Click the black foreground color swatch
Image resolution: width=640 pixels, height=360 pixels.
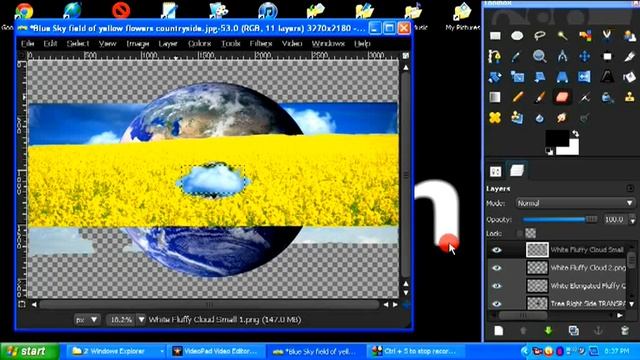click(x=557, y=138)
